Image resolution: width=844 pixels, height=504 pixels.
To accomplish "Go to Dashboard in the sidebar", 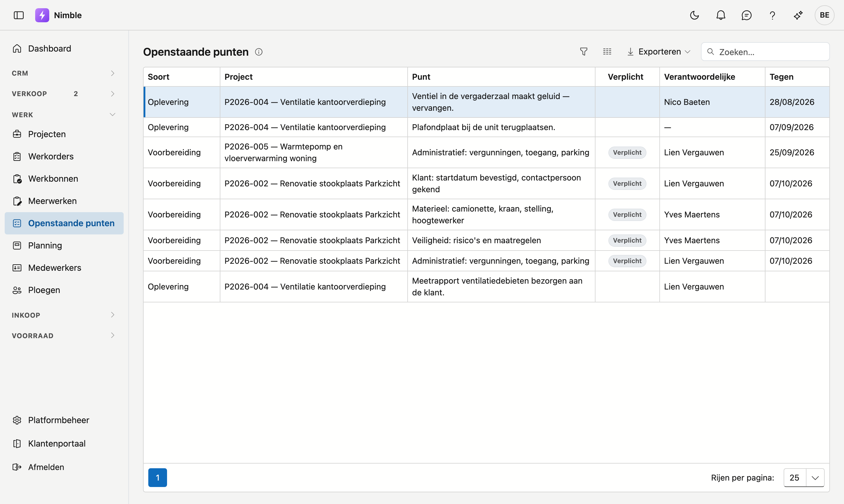I will 64,49.
